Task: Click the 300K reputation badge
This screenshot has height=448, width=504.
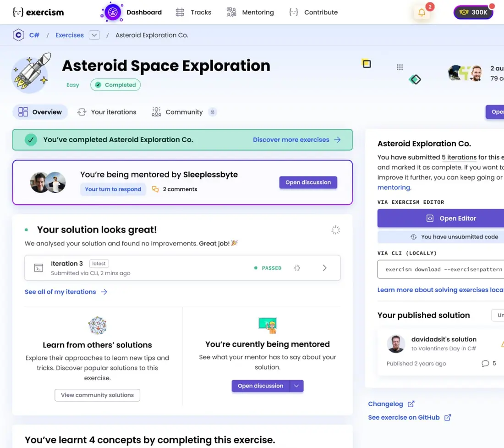Action: (x=473, y=12)
